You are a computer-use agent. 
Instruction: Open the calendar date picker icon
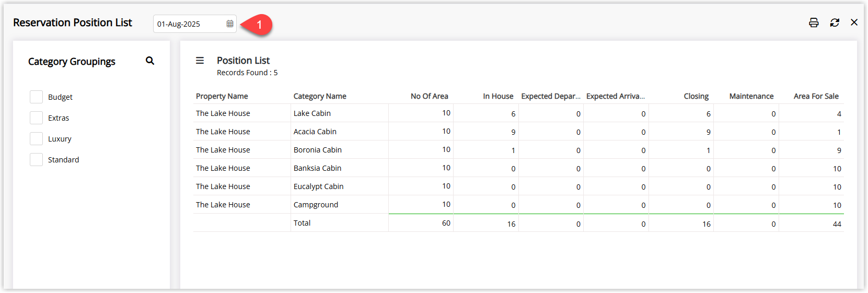tap(230, 24)
